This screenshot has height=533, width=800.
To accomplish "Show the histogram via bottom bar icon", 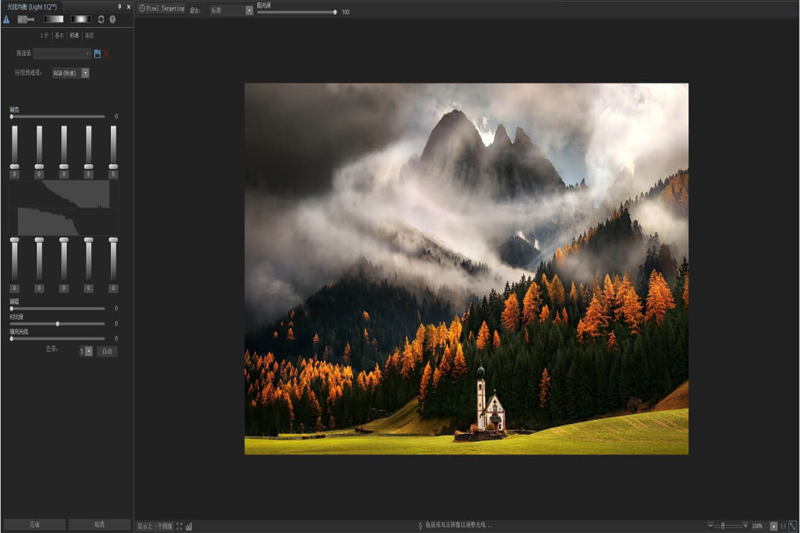I will click(189, 526).
